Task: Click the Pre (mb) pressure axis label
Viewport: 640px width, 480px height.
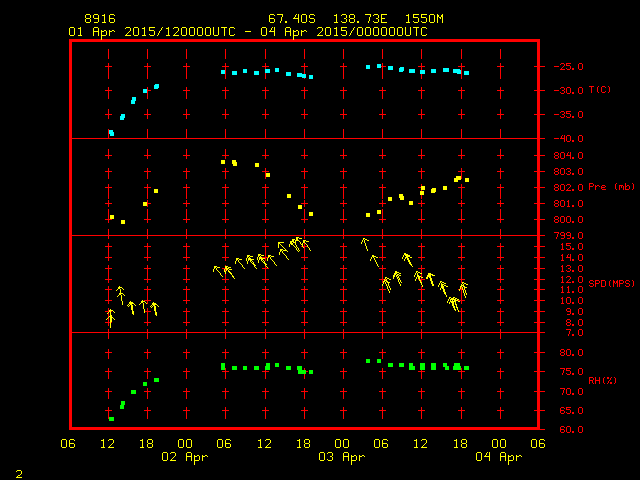Action: (611, 187)
